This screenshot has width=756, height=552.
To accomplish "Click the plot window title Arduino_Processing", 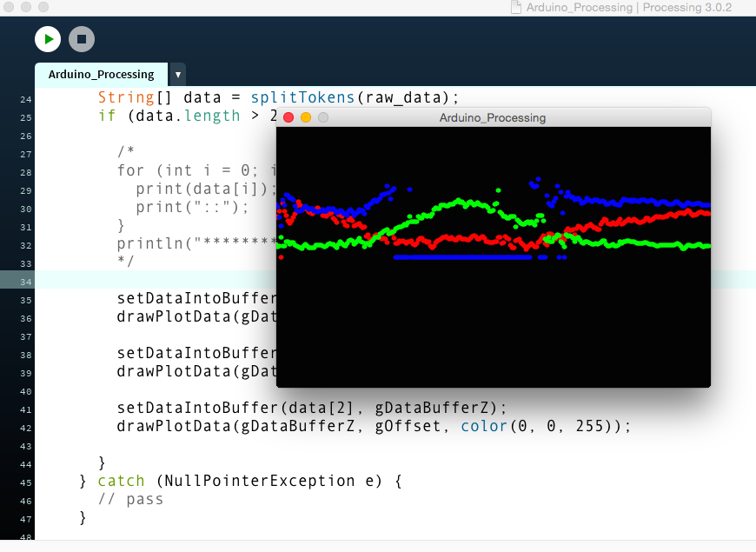I will [x=492, y=117].
